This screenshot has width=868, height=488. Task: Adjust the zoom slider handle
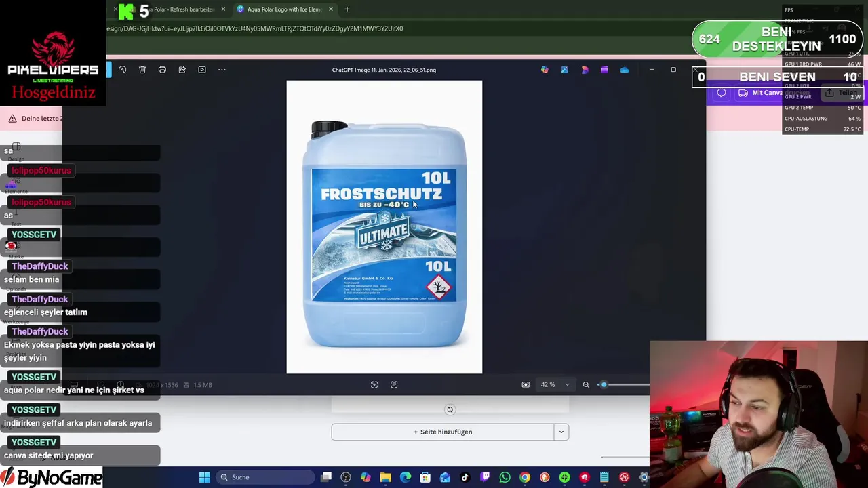604,385
